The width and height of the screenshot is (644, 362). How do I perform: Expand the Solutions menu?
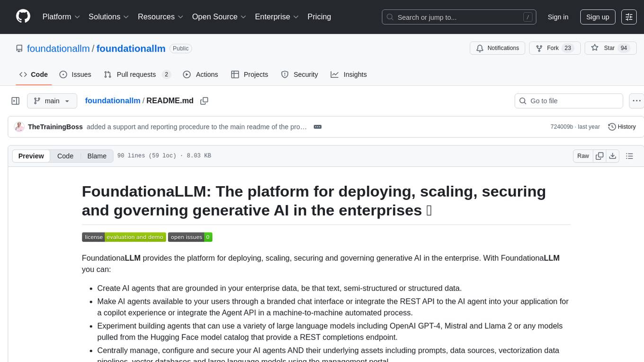pyautogui.click(x=109, y=17)
